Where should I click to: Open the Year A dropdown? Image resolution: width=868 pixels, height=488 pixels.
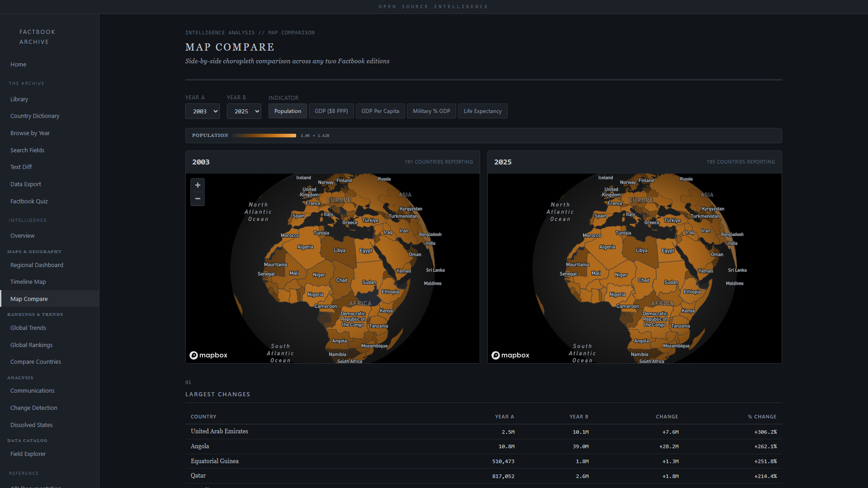(x=203, y=111)
